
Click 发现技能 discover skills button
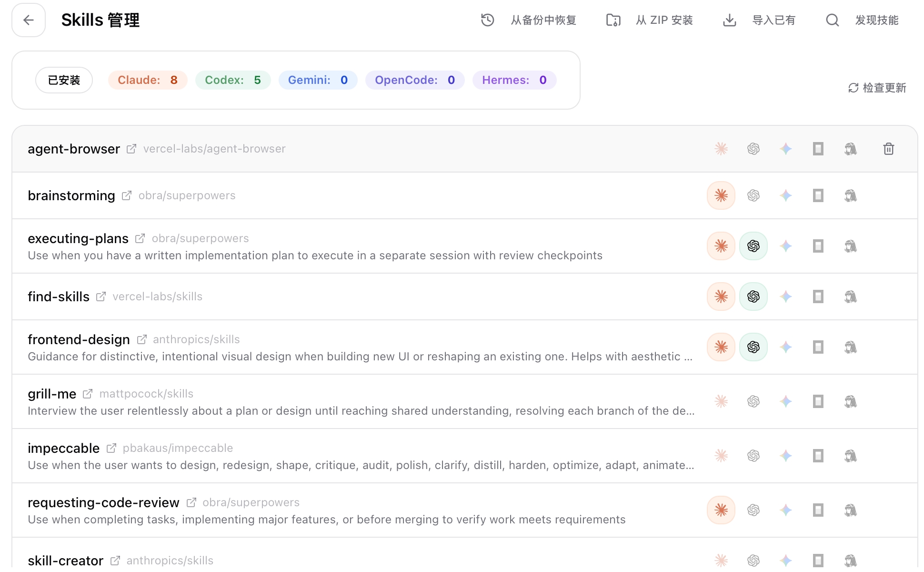(x=877, y=20)
